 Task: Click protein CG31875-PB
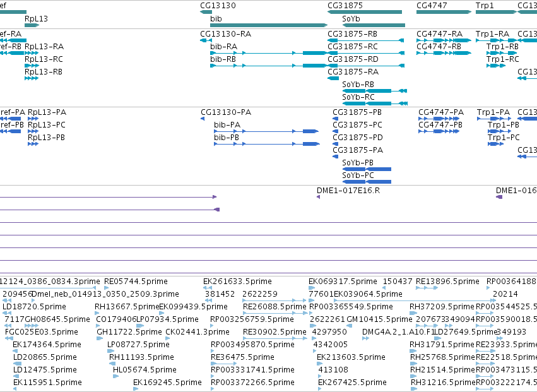tap(357, 112)
